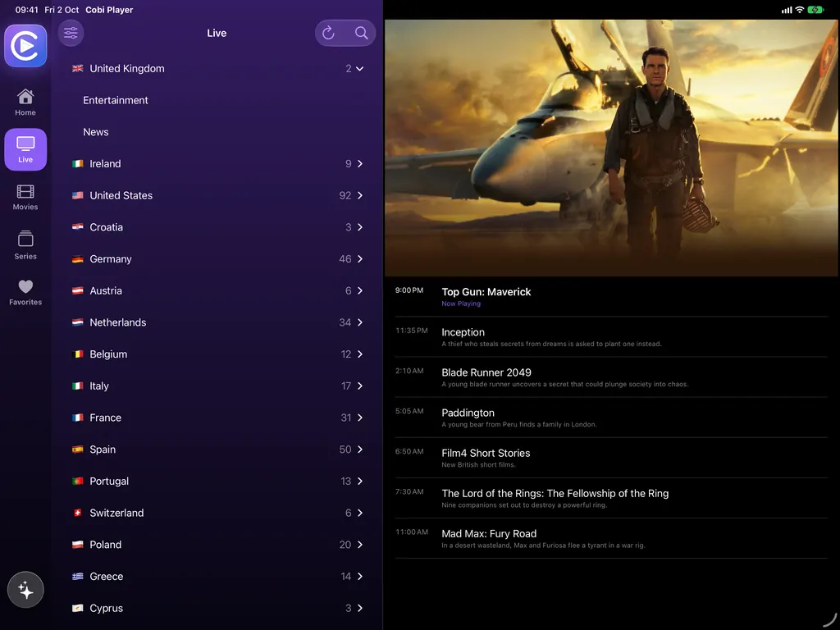The height and width of the screenshot is (630, 840).
Task: Click the Italy flag icon
Action: coord(78,386)
